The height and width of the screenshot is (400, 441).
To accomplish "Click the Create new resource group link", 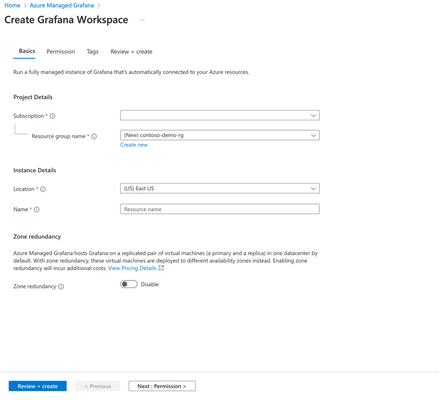I will coord(134,145).
